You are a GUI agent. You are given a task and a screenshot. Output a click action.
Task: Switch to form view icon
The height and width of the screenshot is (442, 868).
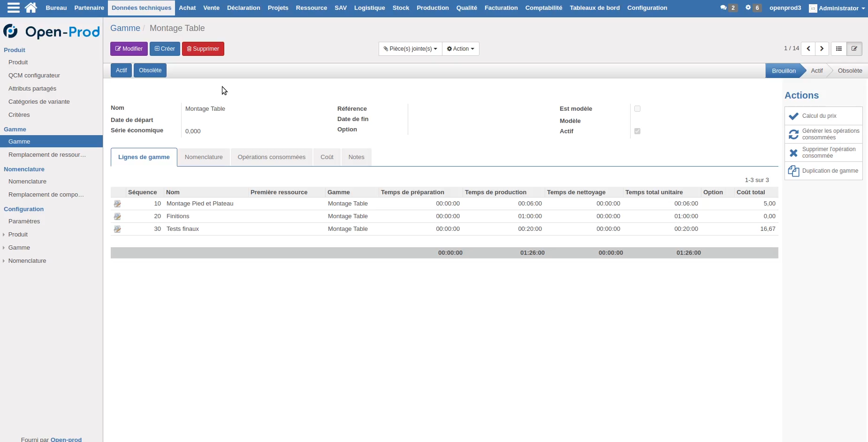point(854,49)
